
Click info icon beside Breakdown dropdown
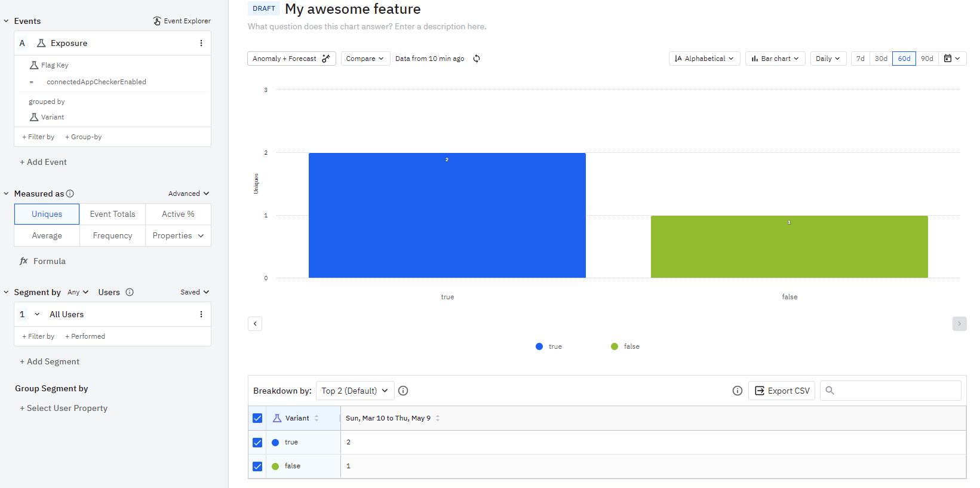[x=403, y=391]
